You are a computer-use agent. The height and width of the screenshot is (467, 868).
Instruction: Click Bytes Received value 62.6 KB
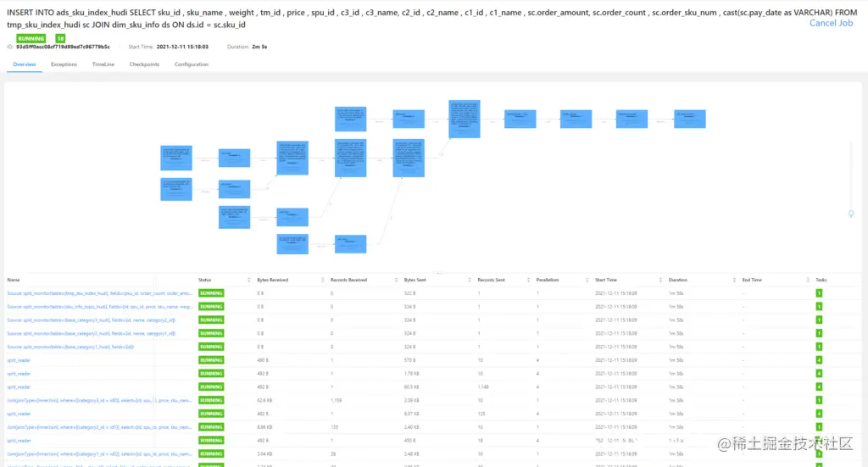click(264, 400)
